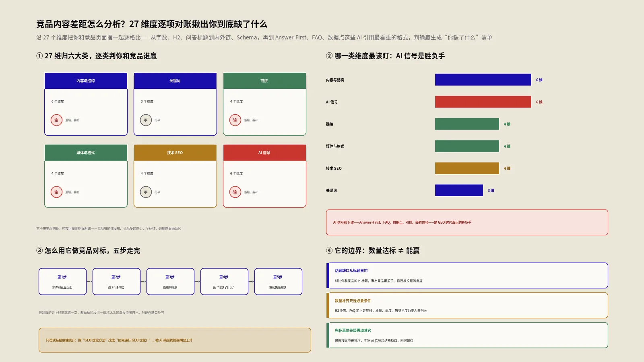Open step box 第4步 读你缺了什么

pos(224,282)
